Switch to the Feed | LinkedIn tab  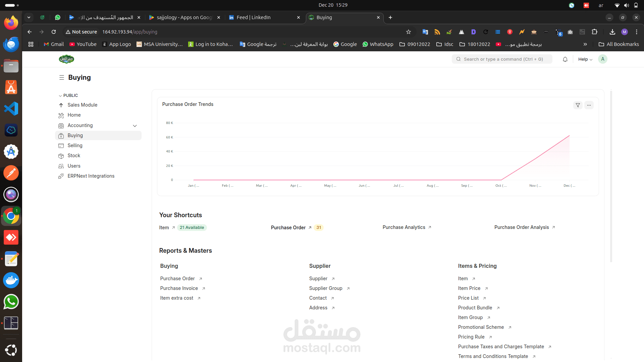[254, 17]
